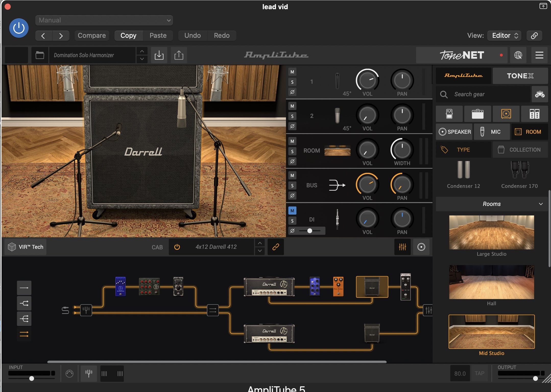Open the View Editor dropdown
This screenshot has width=551, height=392.
point(504,35)
